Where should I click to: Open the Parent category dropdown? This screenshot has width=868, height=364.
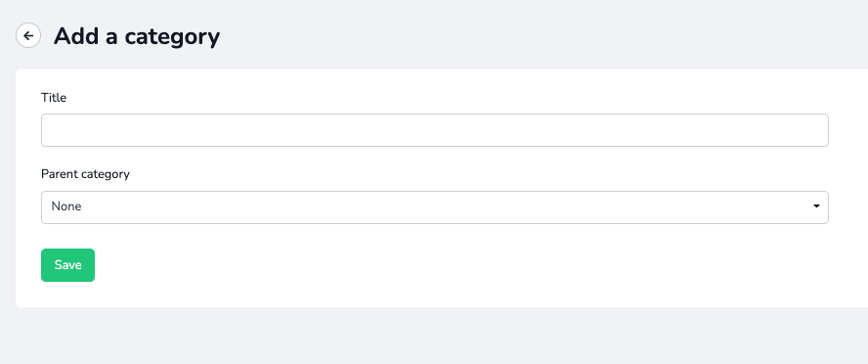click(x=435, y=207)
